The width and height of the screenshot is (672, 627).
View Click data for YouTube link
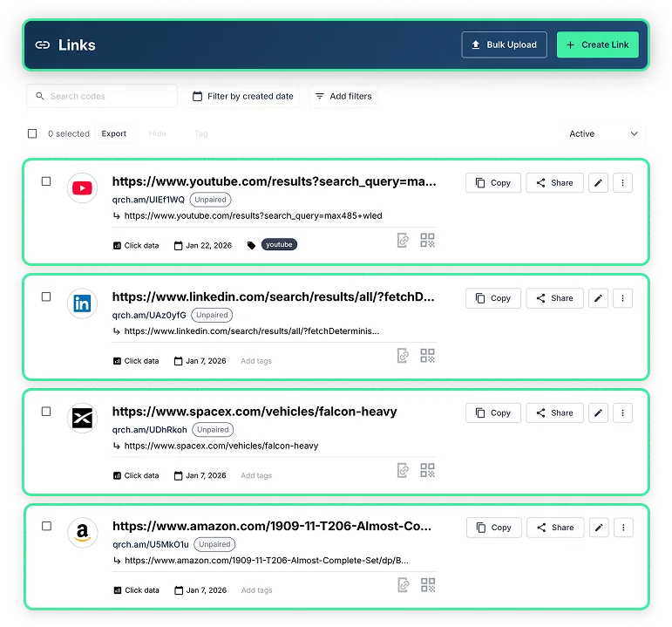(x=136, y=246)
